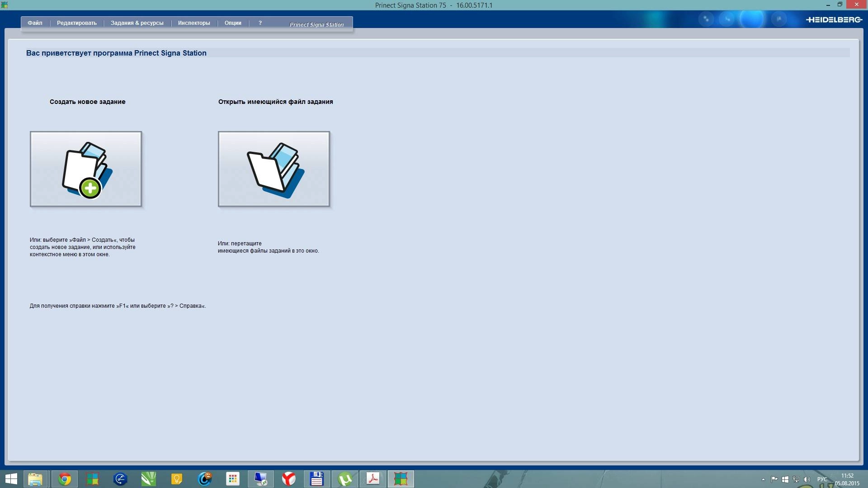868x488 pixels.
Task: Create a new job with the folder-plus icon
Action: [x=86, y=169]
